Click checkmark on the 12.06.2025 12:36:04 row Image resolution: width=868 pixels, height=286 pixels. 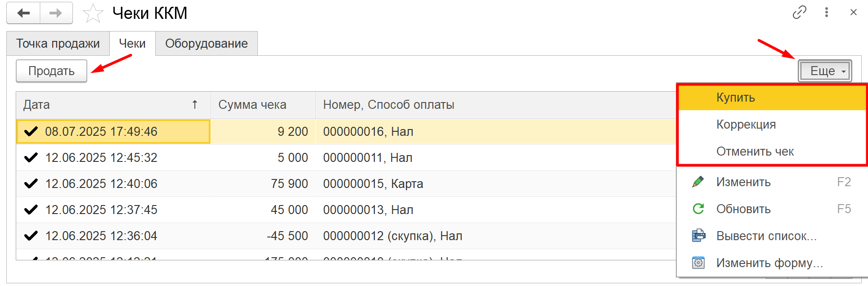pos(31,236)
